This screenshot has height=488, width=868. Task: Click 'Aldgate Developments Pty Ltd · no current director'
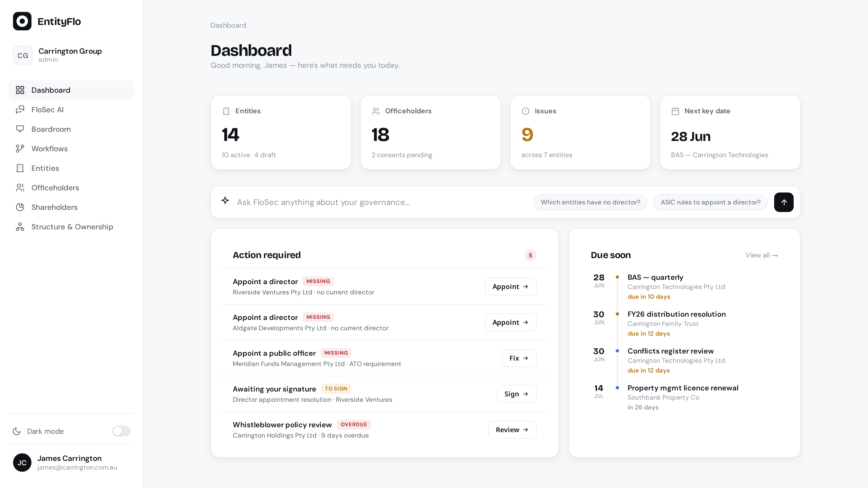click(x=310, y=328)
